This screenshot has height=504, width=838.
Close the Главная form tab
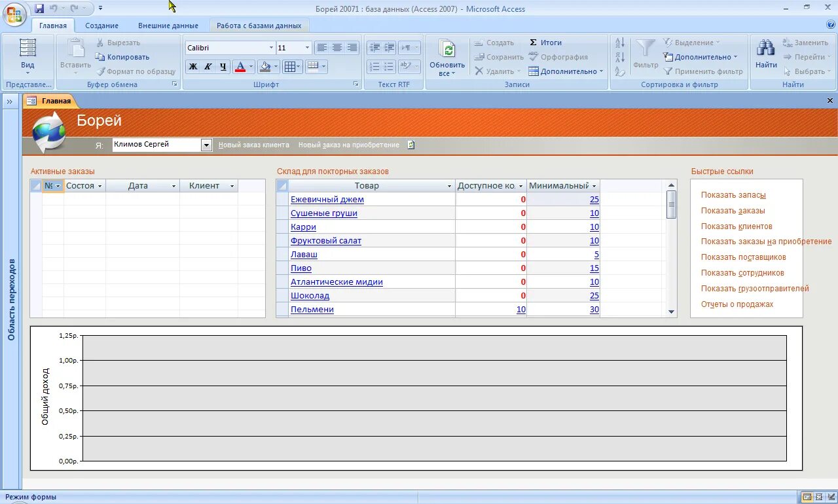(830, 101)
